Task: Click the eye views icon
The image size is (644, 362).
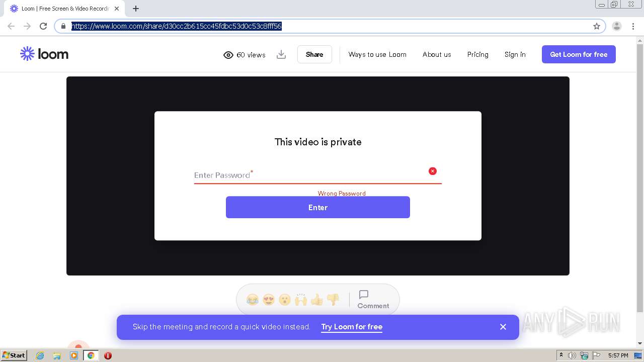Action: [x=228, y=55]
